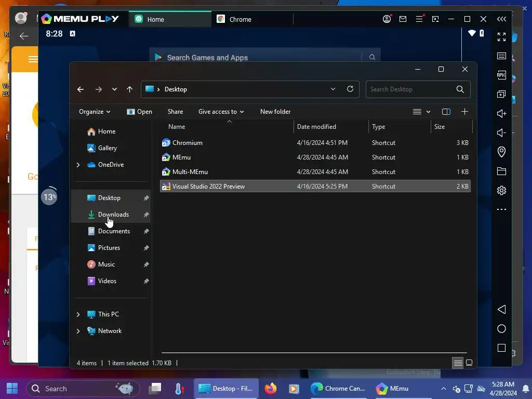Screen dimensions: 532x399
Task: Click the Search Desktop input field
Action: 411,89
